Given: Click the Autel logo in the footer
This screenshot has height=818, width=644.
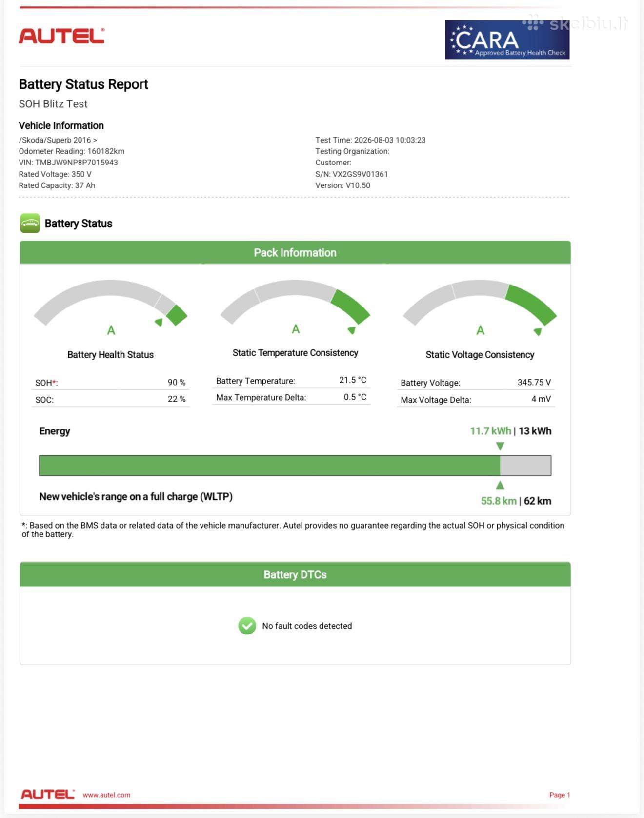Looking at the screenshot, I should [48, 795].
